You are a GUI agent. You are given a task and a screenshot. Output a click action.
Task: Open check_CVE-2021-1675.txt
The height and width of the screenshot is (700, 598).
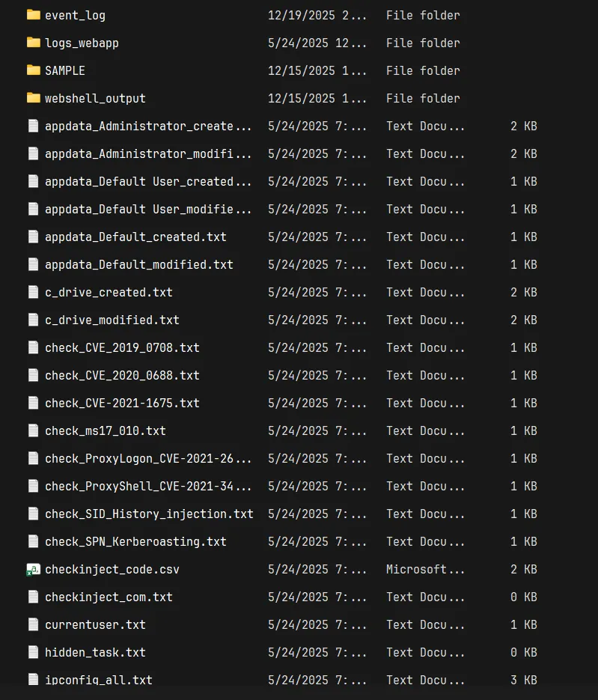(122, 403)
